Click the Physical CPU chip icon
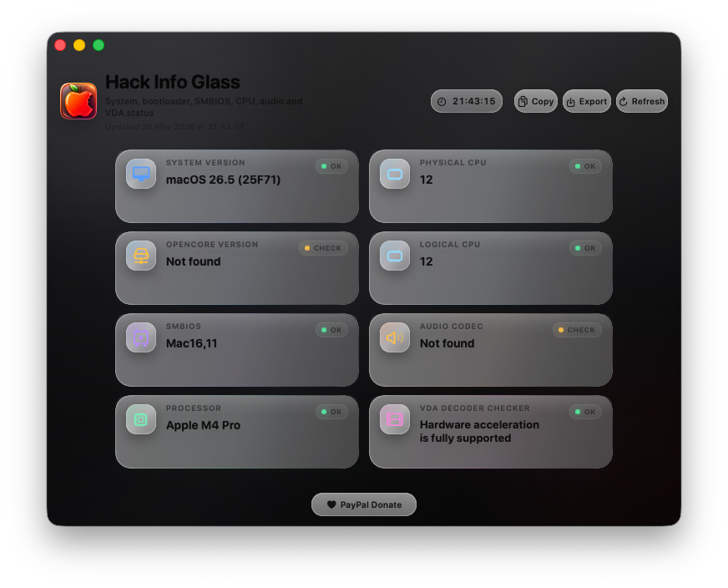 [x=395, y=174]
